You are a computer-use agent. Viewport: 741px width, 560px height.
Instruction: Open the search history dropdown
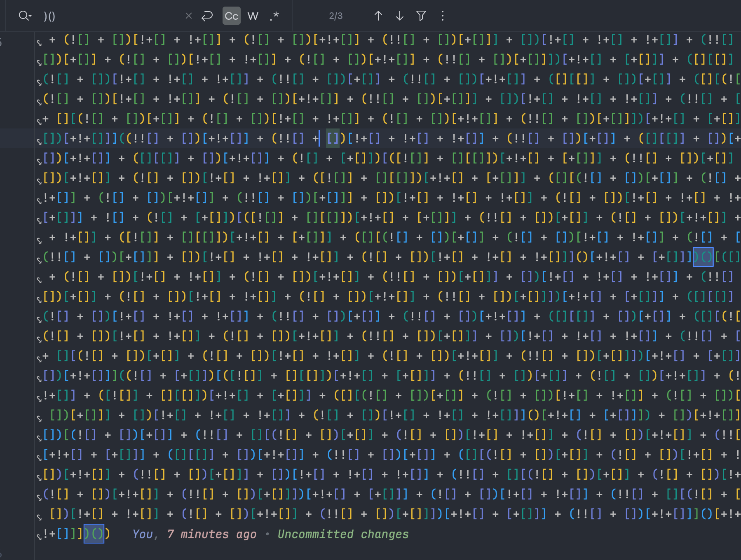coord(25,16)
